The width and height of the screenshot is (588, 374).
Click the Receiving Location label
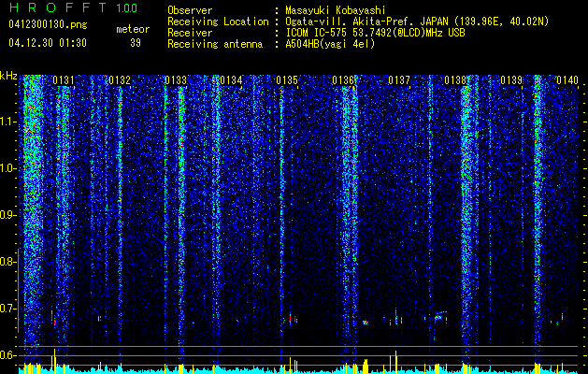click(x=218, y=22)
